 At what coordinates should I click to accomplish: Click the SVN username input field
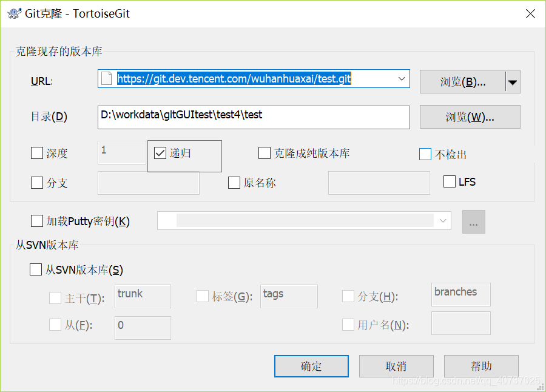[x=461, y=323]
